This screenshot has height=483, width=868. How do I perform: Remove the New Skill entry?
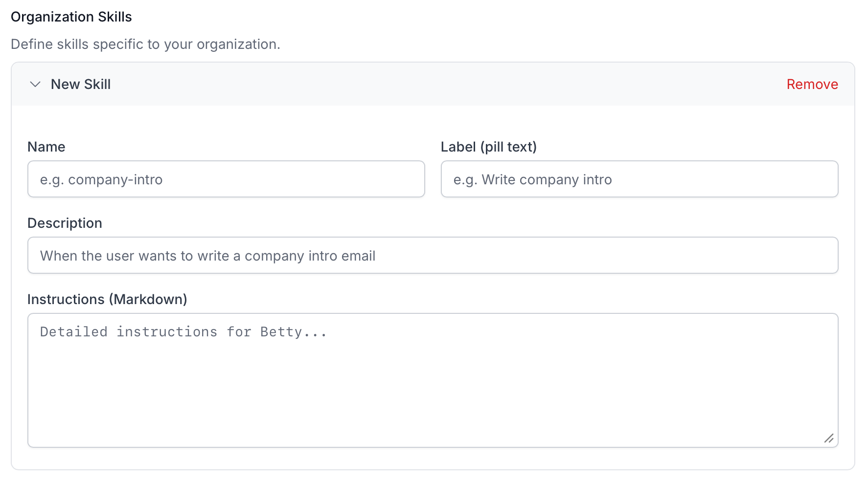point(812,84)
